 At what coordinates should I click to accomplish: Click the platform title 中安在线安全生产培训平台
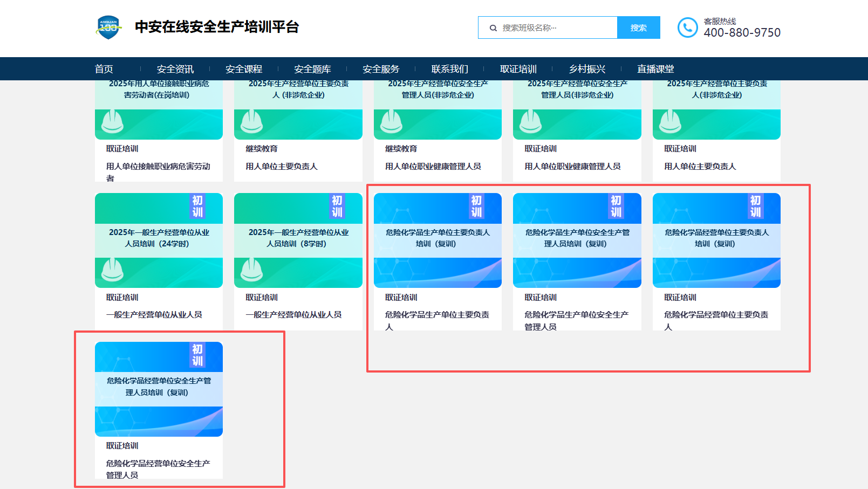click(x=217, y=27)
